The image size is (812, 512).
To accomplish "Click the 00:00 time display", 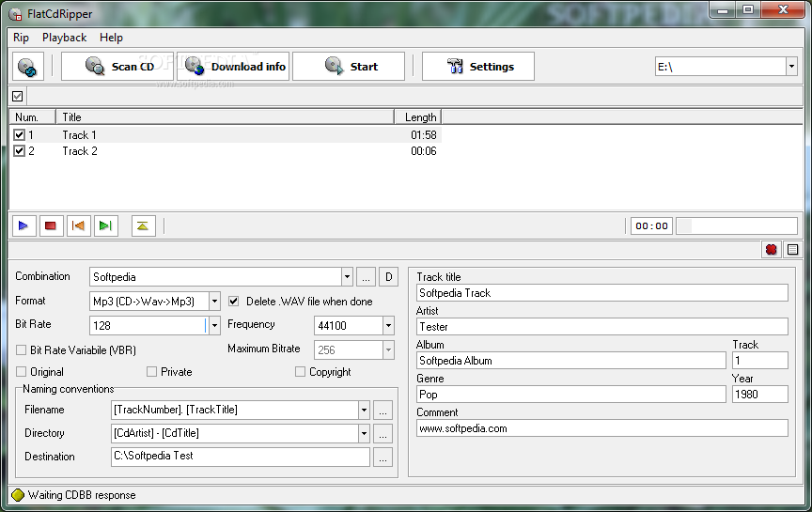I will tap(651, 225).
